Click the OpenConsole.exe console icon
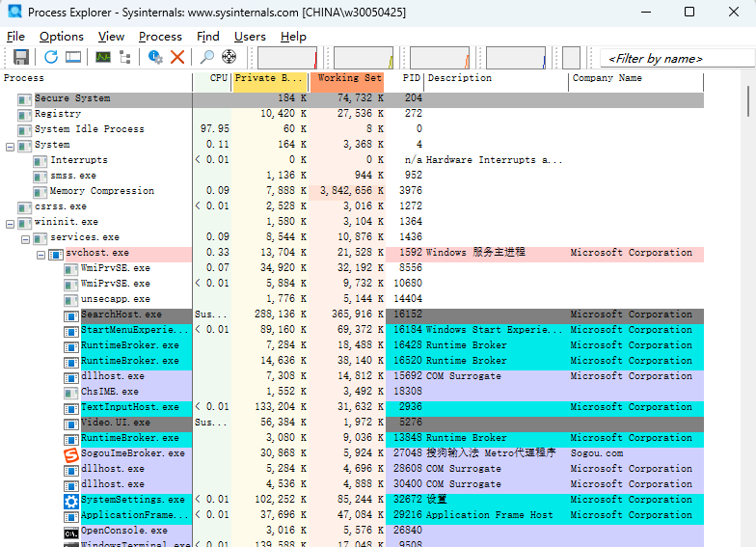Screen dimensions: 756x547 [x=71, y=533]
